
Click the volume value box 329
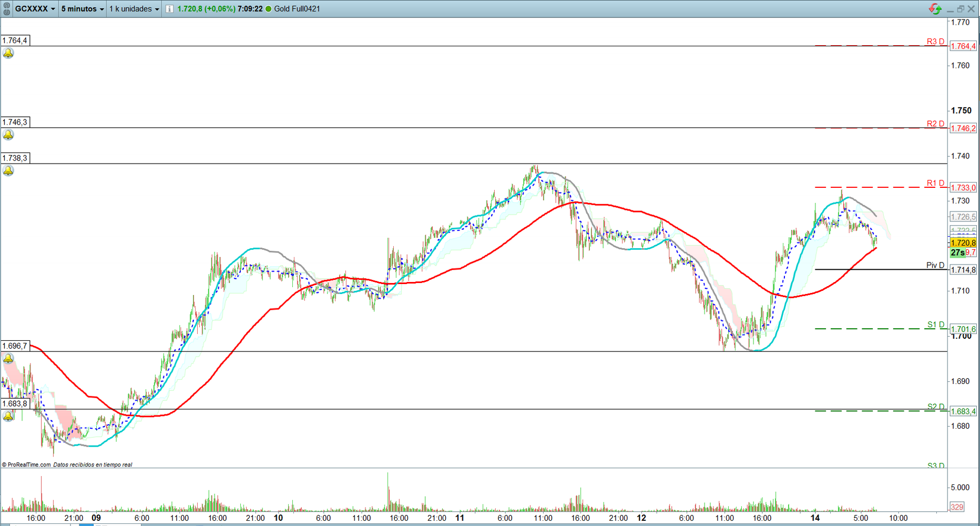coord(957,507)
